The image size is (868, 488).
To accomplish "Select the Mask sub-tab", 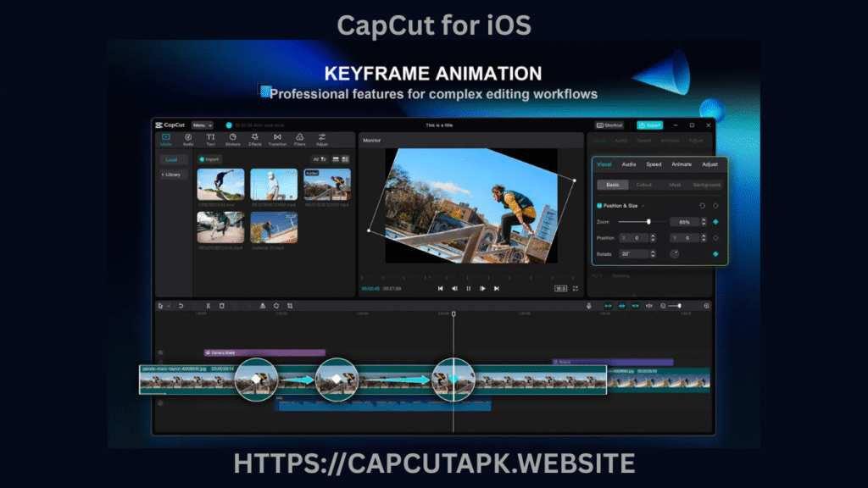I will [x=675, y=184].
